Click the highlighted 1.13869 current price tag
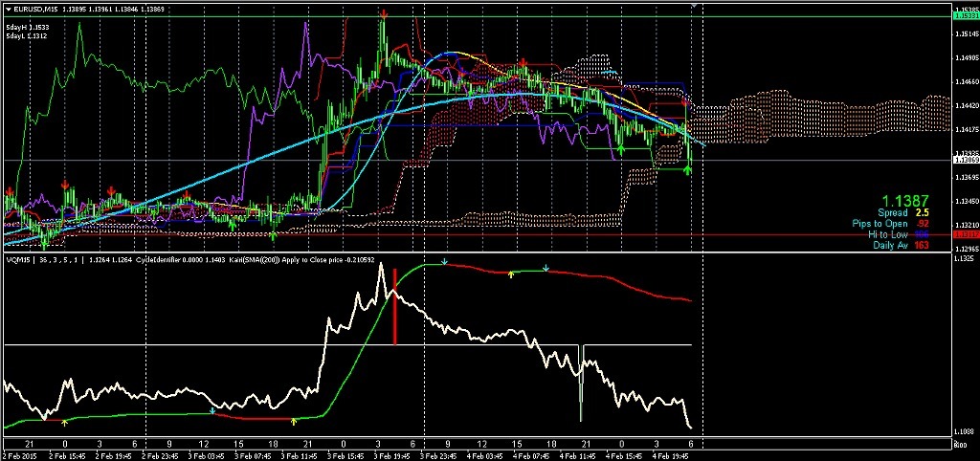The width and height of the screenshot is (980, 461). click(966, 161)
